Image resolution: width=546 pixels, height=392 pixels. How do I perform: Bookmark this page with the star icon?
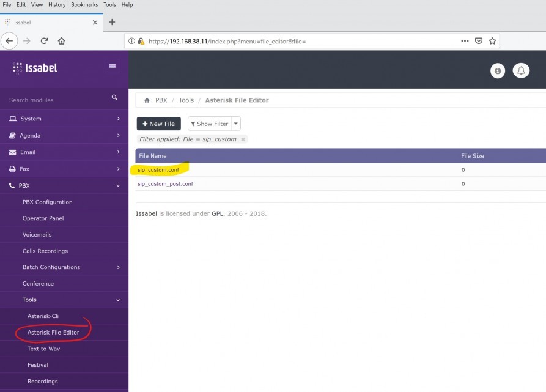point(492,41)
